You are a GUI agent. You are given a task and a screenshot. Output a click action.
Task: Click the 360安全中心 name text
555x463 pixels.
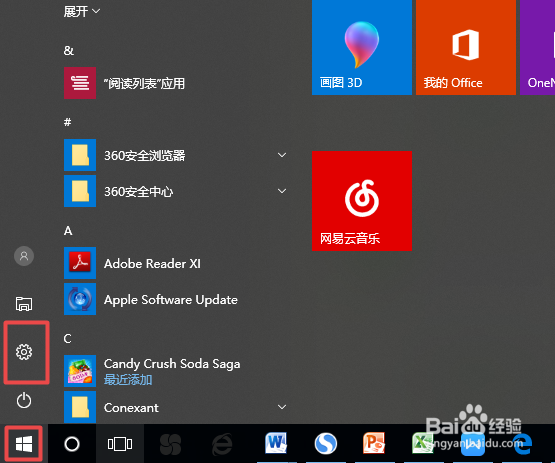tap(138, 192)
